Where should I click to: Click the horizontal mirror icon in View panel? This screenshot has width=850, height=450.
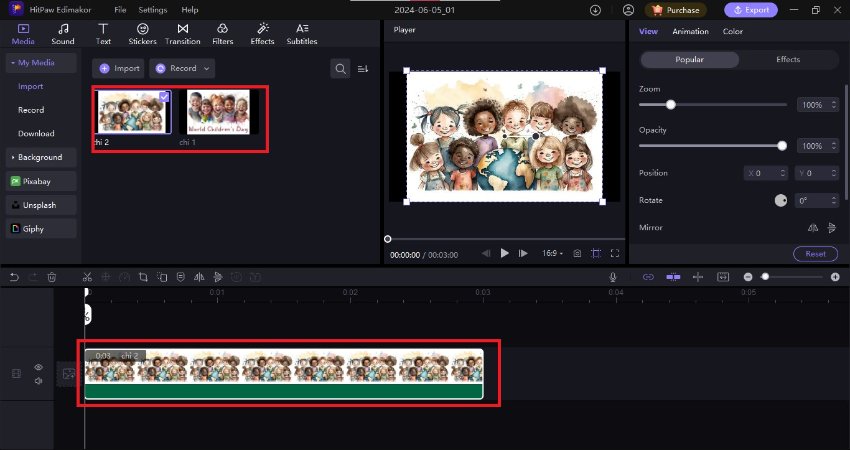[813, 228]
